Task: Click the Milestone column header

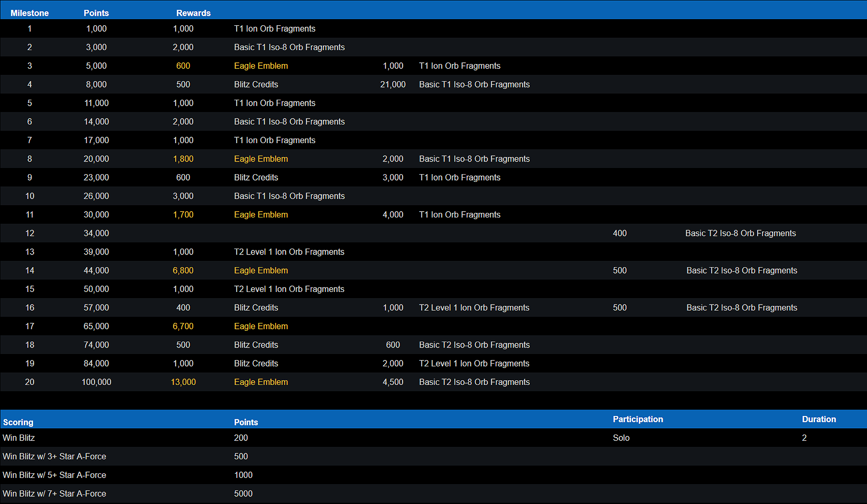Action: [29, 13]
